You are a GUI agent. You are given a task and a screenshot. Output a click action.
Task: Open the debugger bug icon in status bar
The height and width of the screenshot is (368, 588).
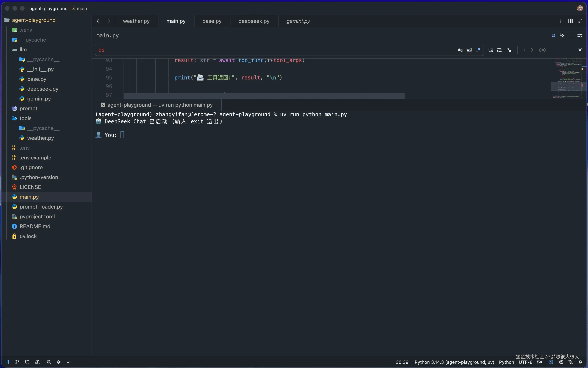tap(560, 362)
